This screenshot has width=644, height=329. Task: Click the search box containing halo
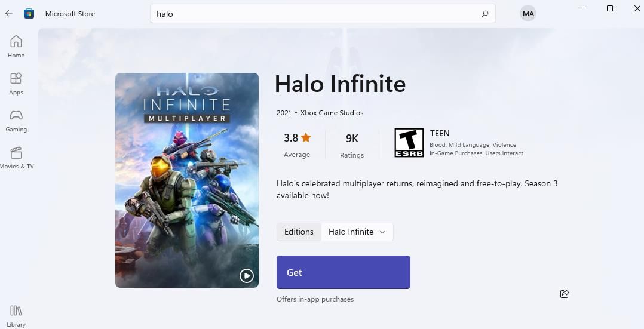[x=323, y=14]
